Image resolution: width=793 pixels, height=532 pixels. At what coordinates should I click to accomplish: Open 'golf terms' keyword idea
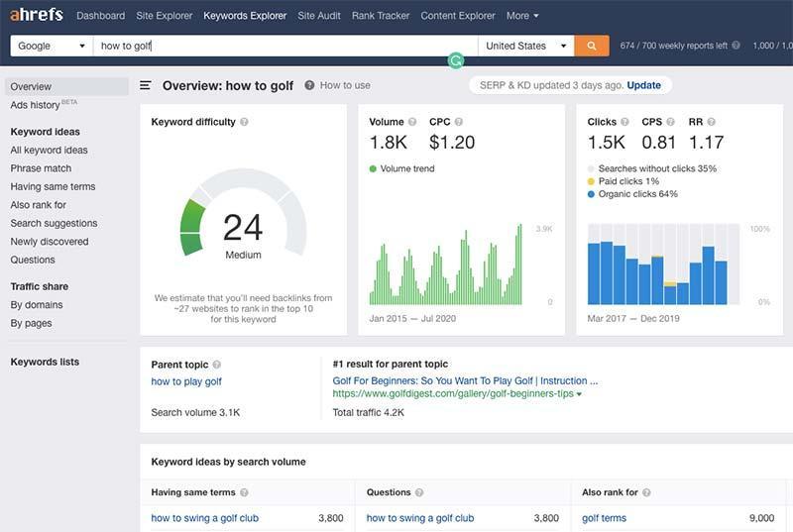(x=604, y=518)
